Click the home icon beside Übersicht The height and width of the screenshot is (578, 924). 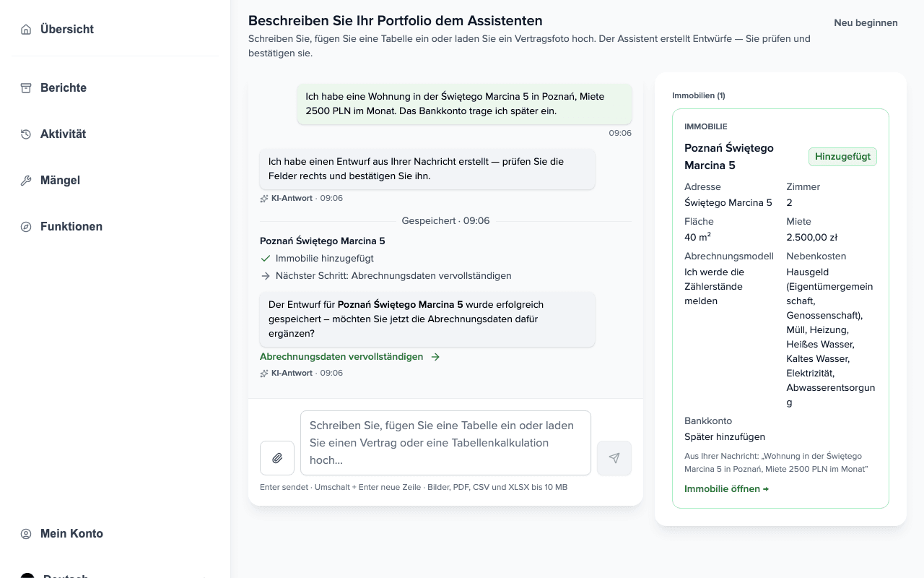26,30
